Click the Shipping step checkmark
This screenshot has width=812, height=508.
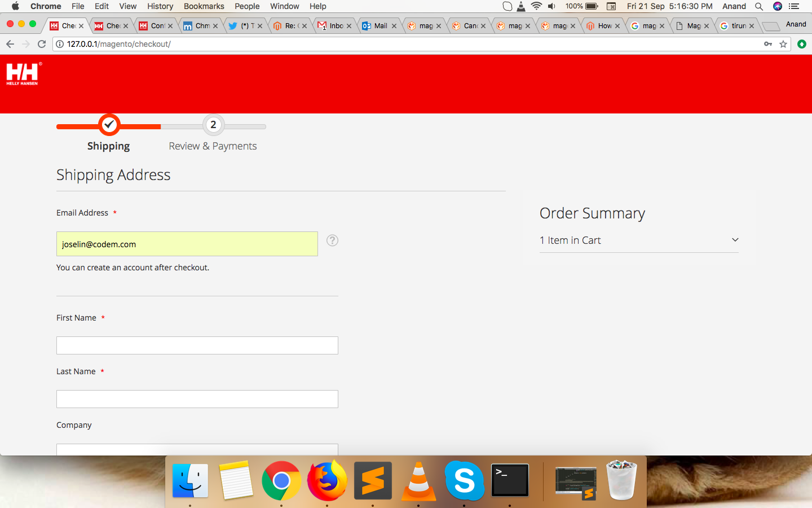click(x=109, y=125)
